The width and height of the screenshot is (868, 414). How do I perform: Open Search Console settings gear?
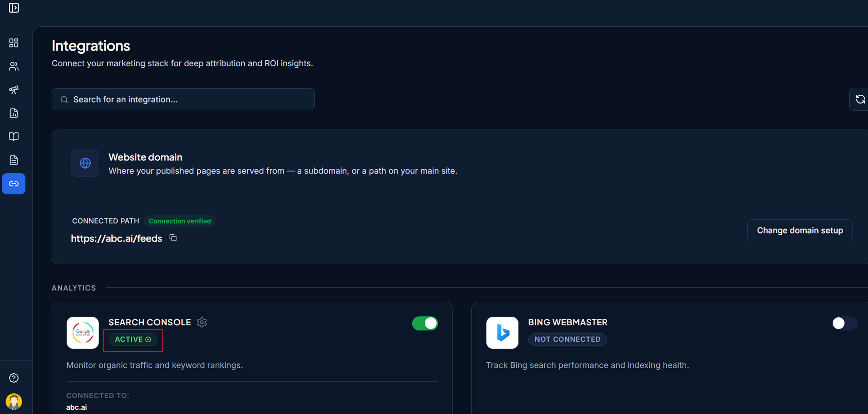click(x=202, y=322)
